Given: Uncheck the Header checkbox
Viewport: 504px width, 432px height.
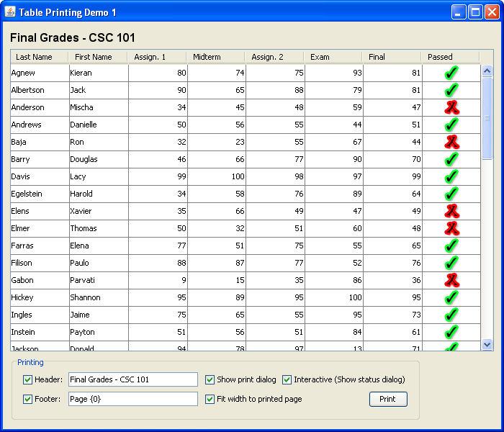Looking at the screenshot, I should 27,379.
